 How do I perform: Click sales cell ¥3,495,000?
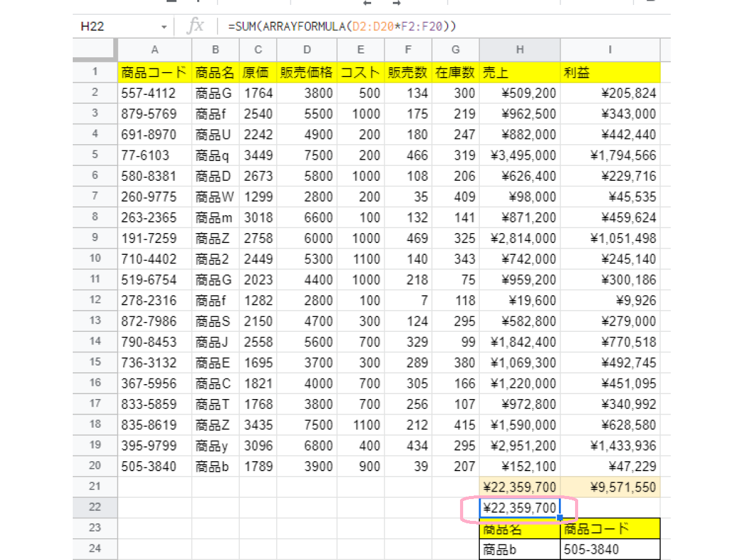[x=520, y=155]
